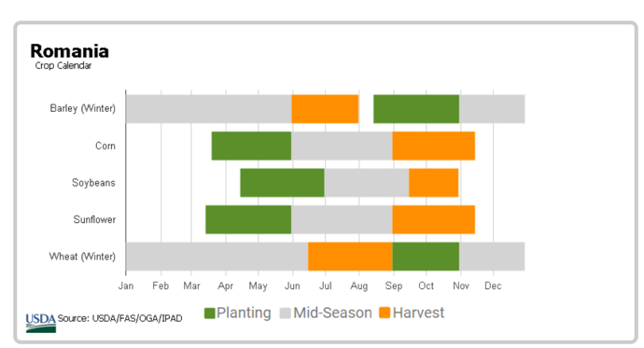
Task: Click the green Planting legend swatch
Action: [209, 313]
